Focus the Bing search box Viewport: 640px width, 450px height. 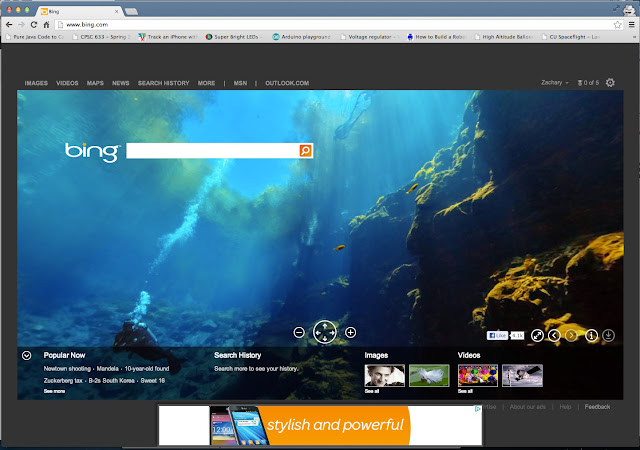[x=213, y=151]
